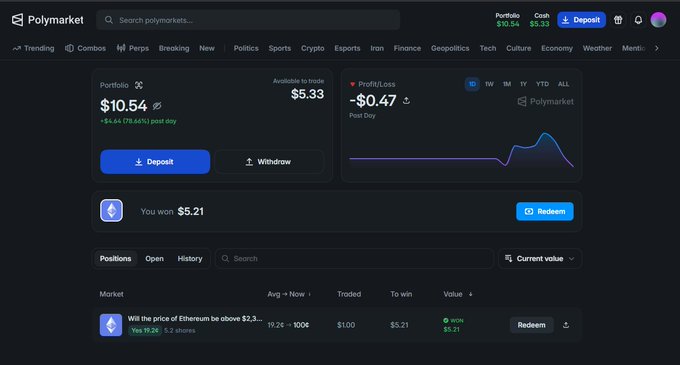The width and height of the screenshot is (680, 365).
Task: Click the sort arrow next to Avg → Now
Action: tap(309, 294)
